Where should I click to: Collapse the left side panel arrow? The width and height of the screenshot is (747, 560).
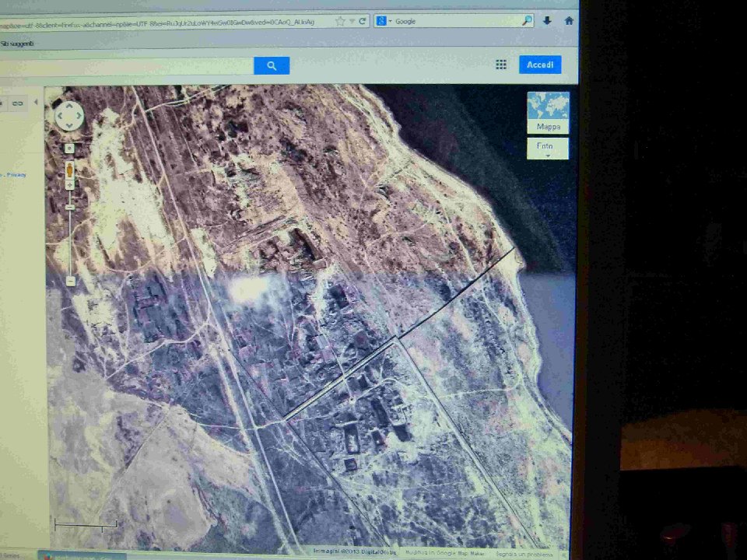(x=36, y=103)
